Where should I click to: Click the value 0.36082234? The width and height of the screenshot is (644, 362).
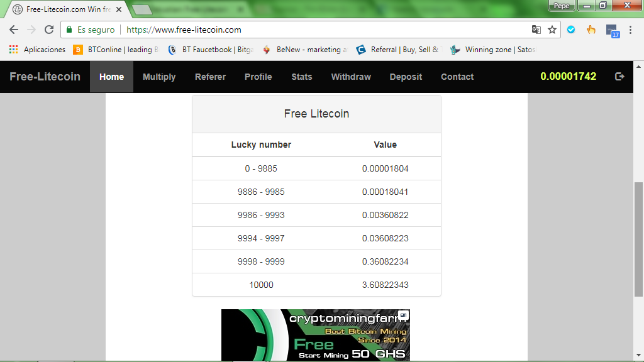386,261
